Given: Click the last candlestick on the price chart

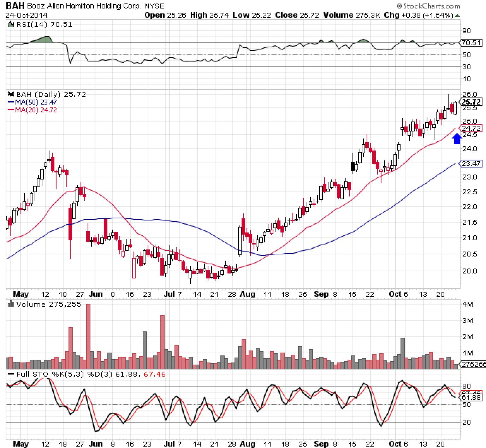Looking at the screenshot, I should coord(455,108).
